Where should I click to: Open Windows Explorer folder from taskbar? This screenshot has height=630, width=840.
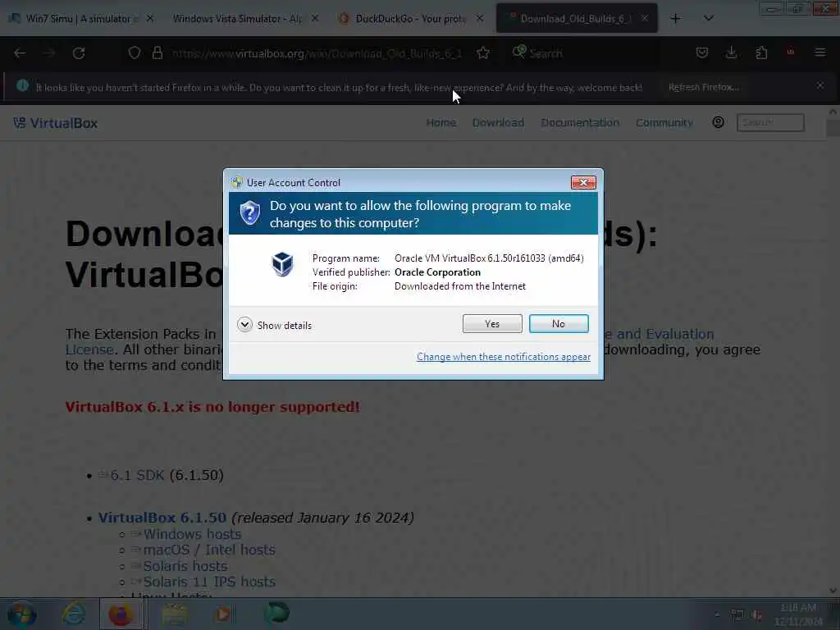(x=175, y=614)
